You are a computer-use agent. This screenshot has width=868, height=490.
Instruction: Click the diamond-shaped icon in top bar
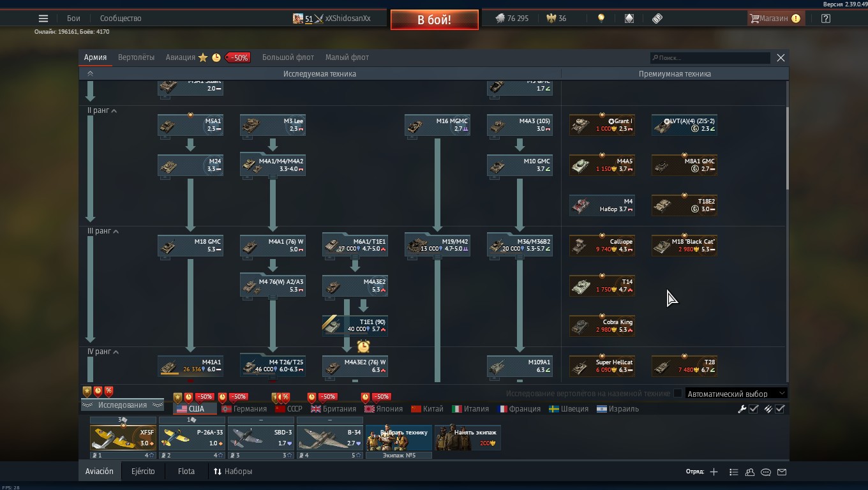[629, 19]
